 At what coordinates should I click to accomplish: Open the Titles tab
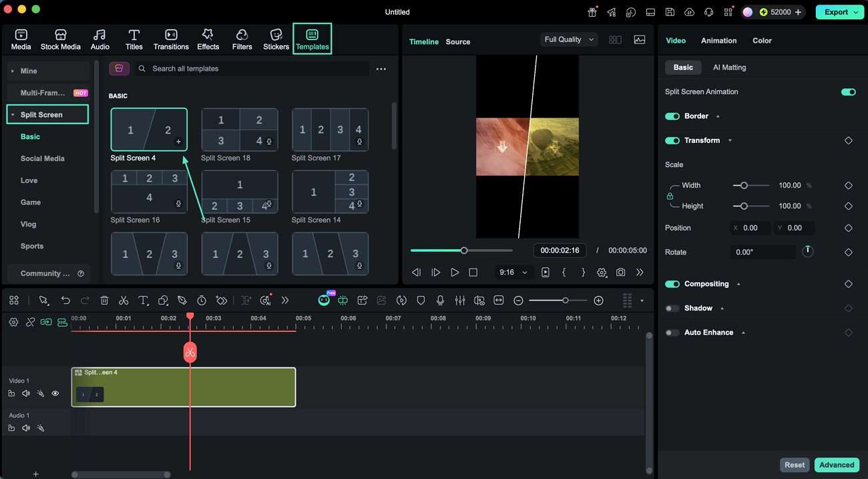click(x=134, y=39)
